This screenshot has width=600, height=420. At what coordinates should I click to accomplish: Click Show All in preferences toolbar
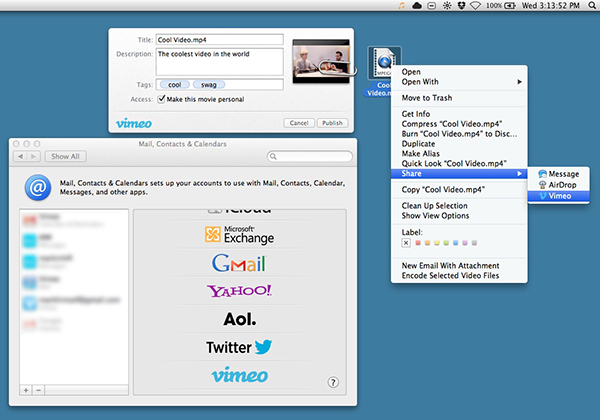coord(65,156)
